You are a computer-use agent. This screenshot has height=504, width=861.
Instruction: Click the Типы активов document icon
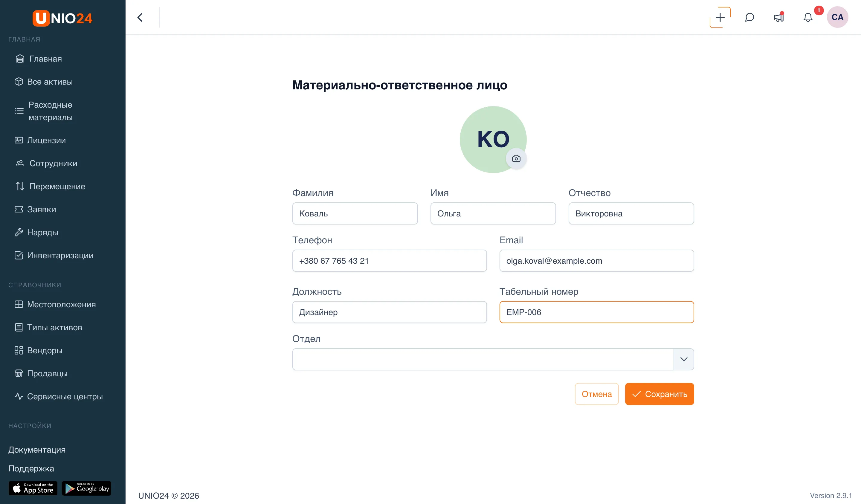(19, 327)
